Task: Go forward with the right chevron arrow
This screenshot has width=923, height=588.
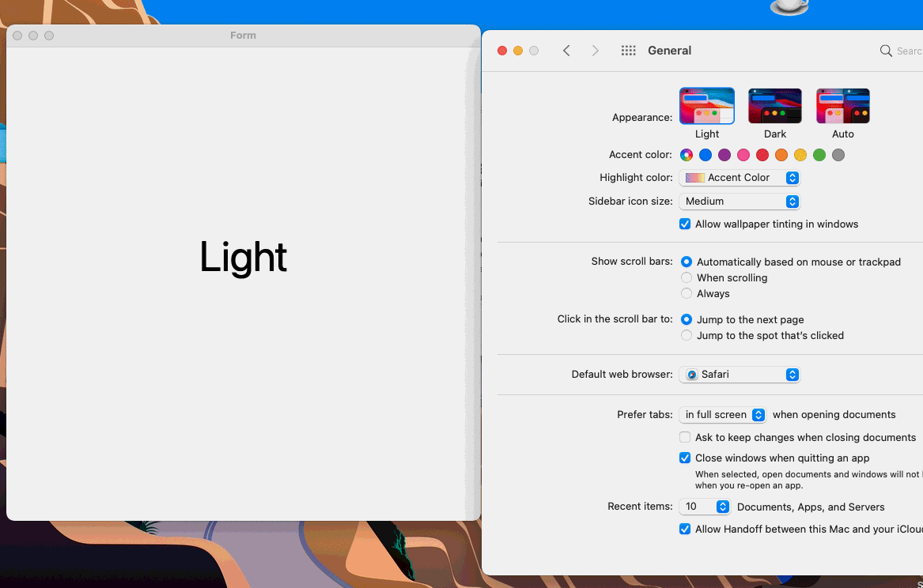Action: pyautogui.click(x=595, y=51)
